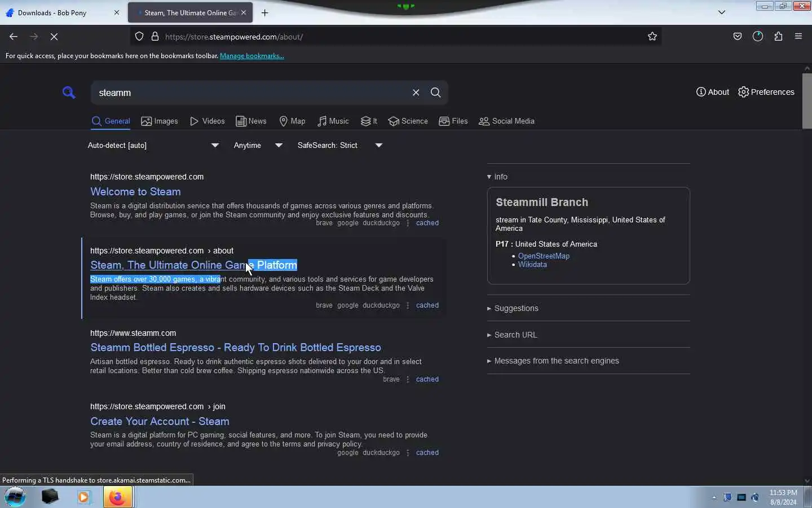Bookmark this page with star icon
Image resolution: width=812 pixels, height=508 pixels.
click(x=652, y=37)
